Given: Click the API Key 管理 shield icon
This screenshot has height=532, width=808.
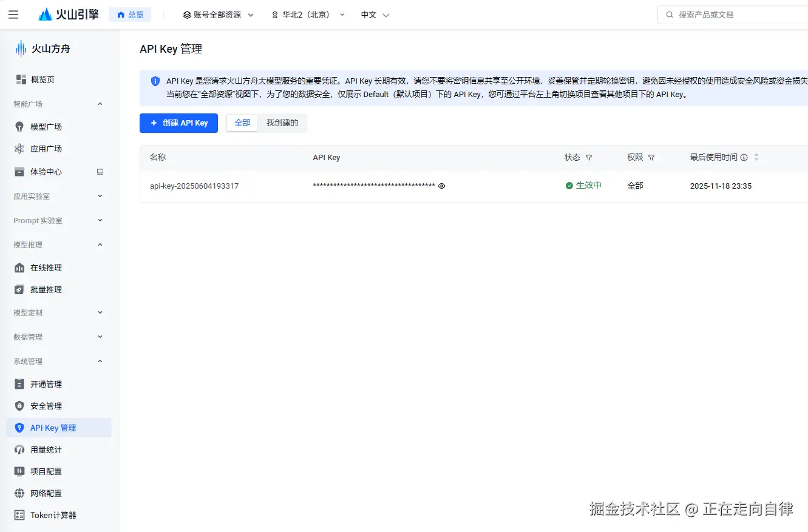Looking at the screenshot, I should [19, 428].
